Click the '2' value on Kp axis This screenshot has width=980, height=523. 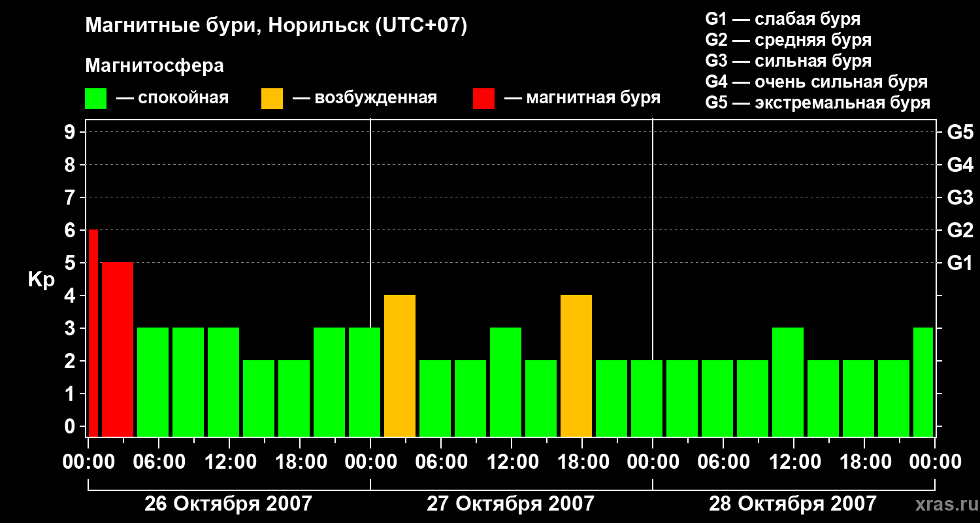[71, 361]
